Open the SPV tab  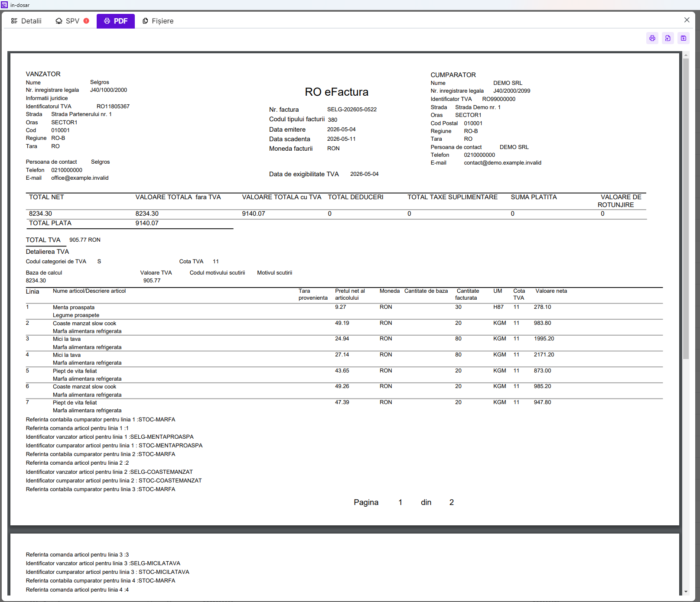coord(72,21)
